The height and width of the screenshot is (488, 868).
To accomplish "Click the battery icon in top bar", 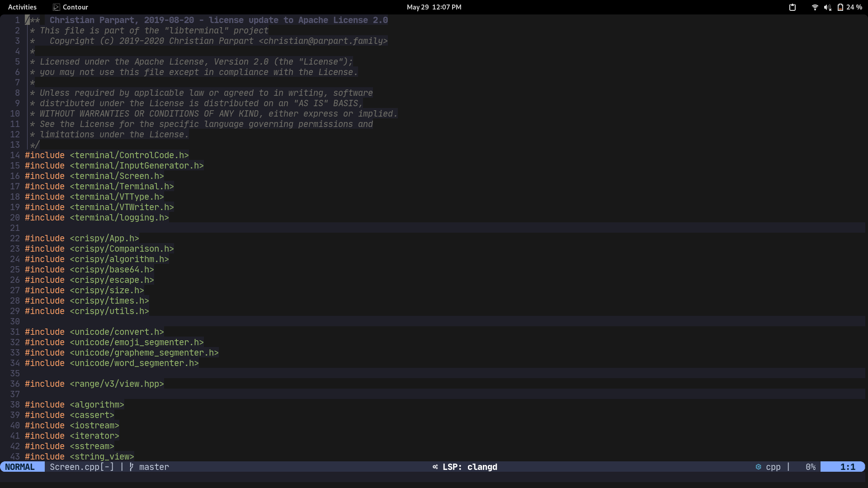I will (840, 7).
